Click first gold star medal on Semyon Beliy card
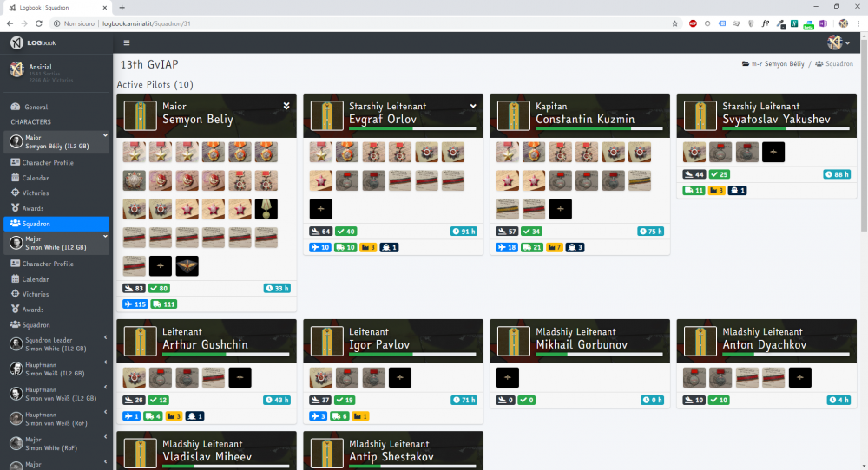This screenshot has height=470, width=868. 134,152
